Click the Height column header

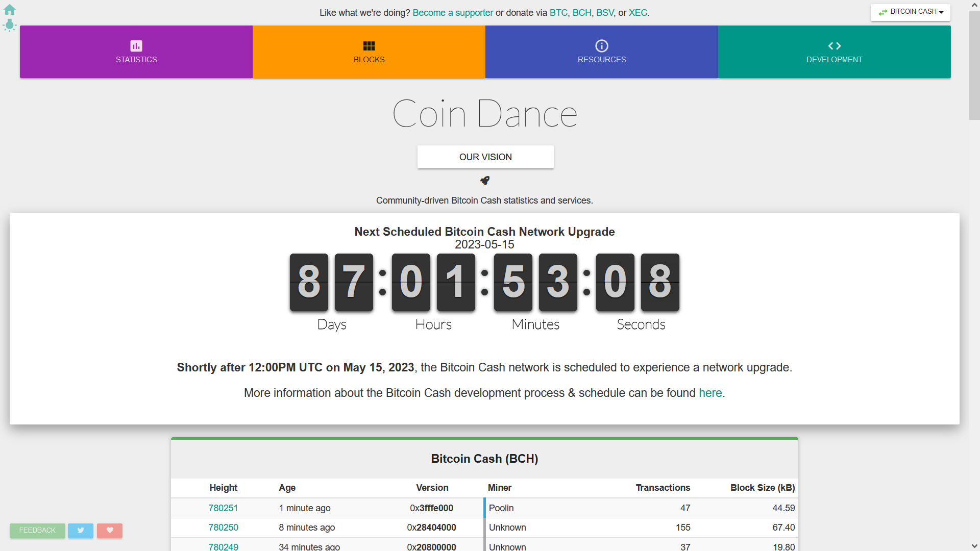(223, 488)
